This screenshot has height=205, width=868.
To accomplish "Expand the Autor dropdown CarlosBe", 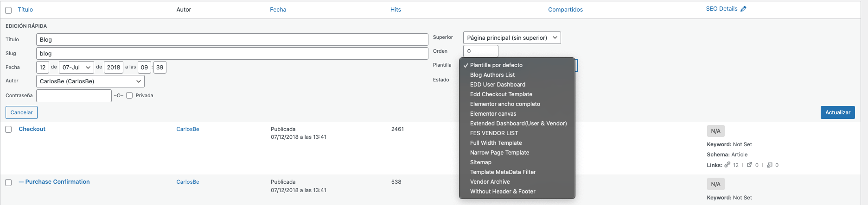I will coord(90,81).
